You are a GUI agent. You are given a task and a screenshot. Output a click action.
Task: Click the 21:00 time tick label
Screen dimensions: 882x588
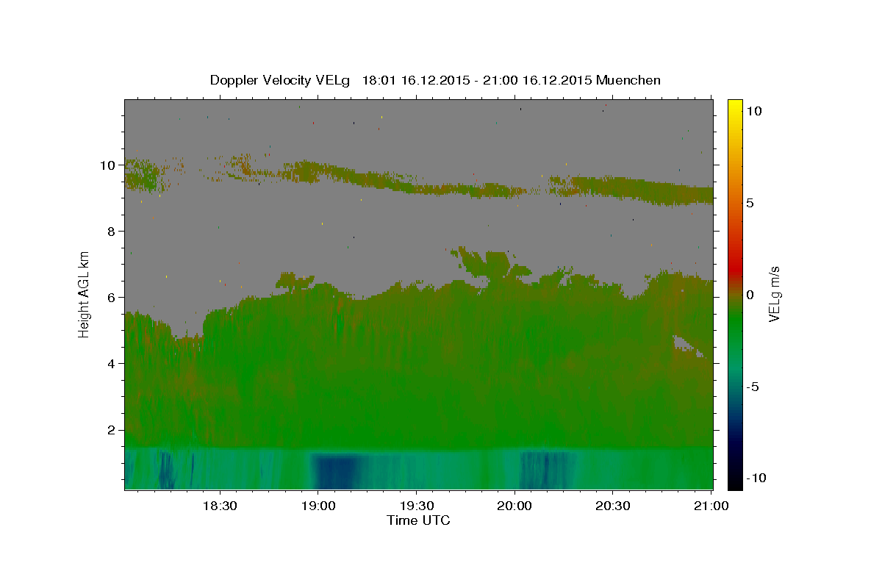point(711,506)
